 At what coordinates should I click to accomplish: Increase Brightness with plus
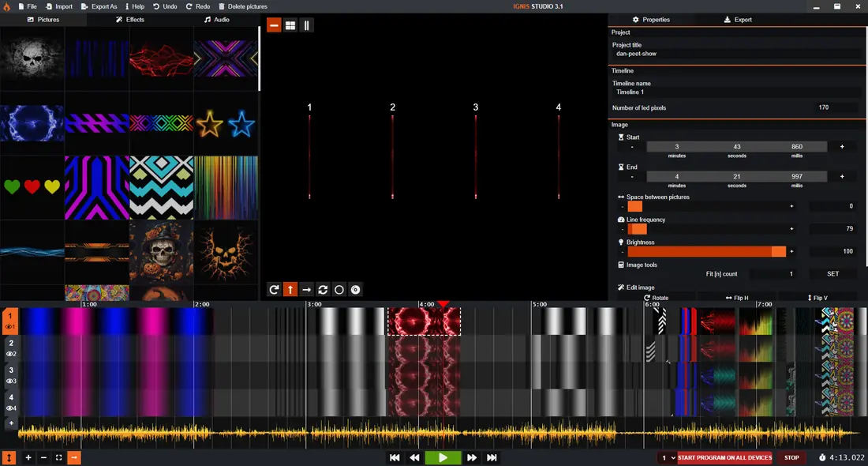pyautogui.click(x=791, y=252)
